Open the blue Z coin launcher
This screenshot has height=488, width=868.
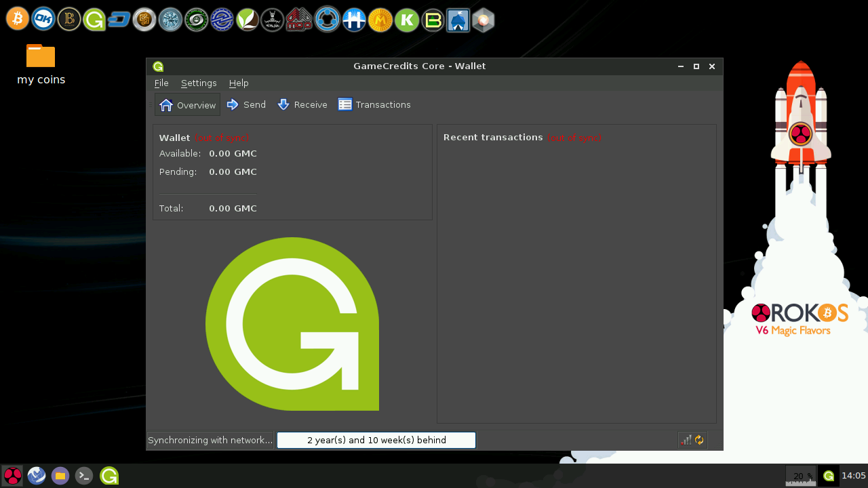point(222,20)
